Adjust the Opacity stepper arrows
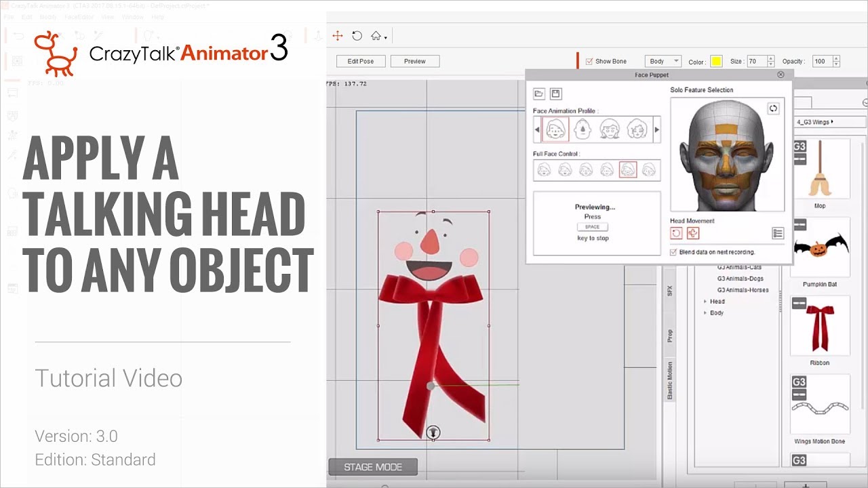Image resolution: width=868 pixels, height=488 pixels. [x=836, y=61]
